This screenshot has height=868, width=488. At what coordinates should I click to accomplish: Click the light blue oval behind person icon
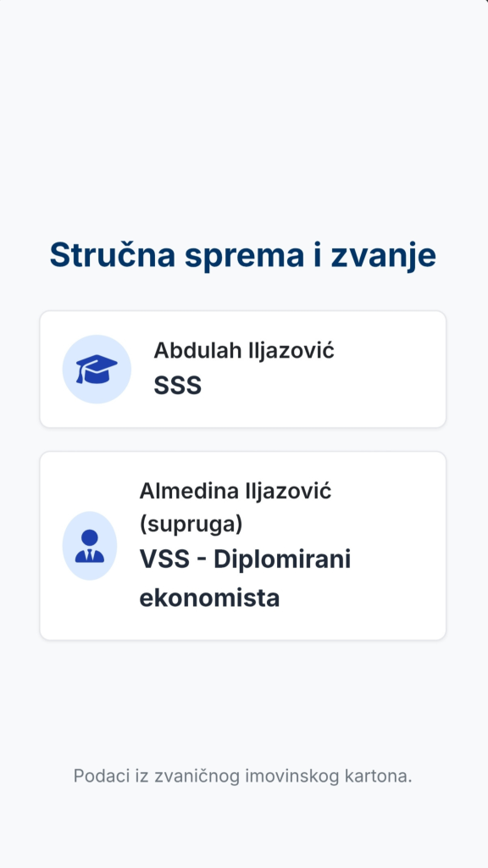90,546
